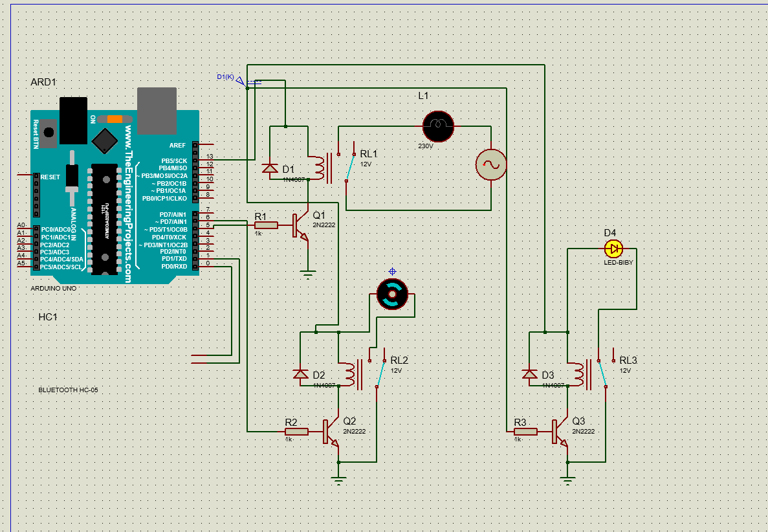Screen dimensions: 768x532
Task: Click the RL3 relay label
Action: [628, 360]
